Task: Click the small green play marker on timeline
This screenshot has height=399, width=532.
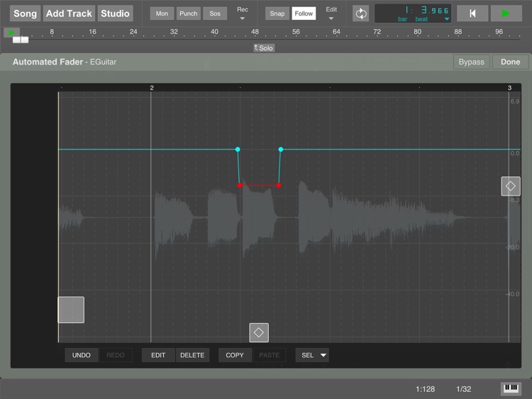Action: (x=11, y=33)
